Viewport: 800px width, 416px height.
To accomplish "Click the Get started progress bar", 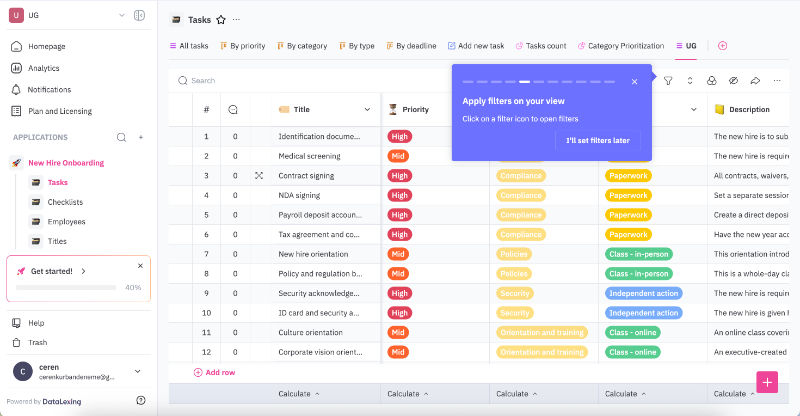I will 66,287.
